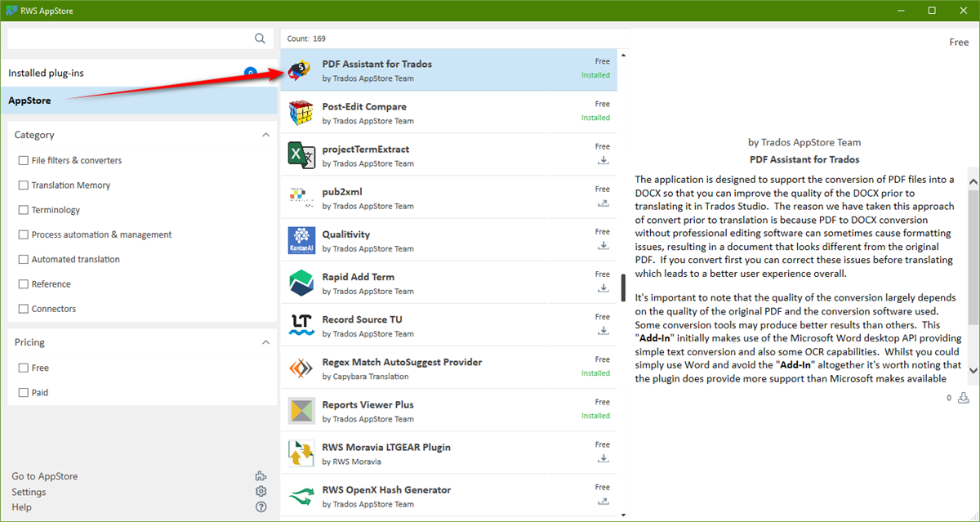Click the Qualitivity KantanAI icon
Screen dimensions: 980x522
pos(301,239)
